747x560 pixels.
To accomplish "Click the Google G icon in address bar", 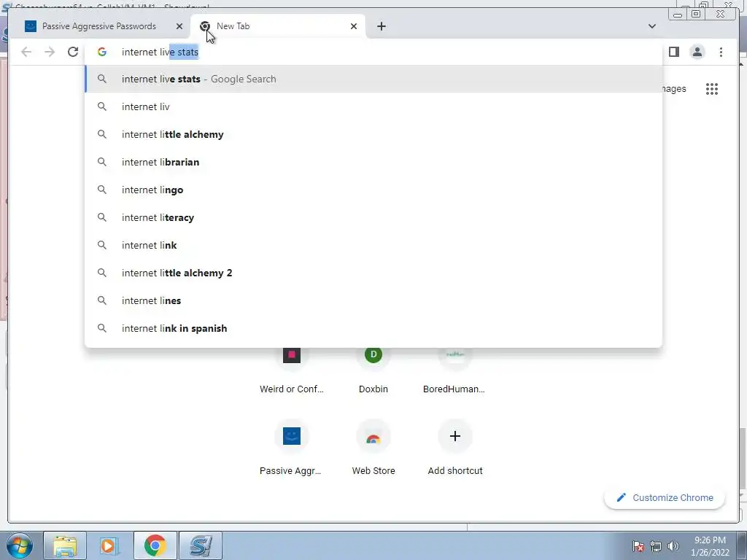I will point(102,52).
